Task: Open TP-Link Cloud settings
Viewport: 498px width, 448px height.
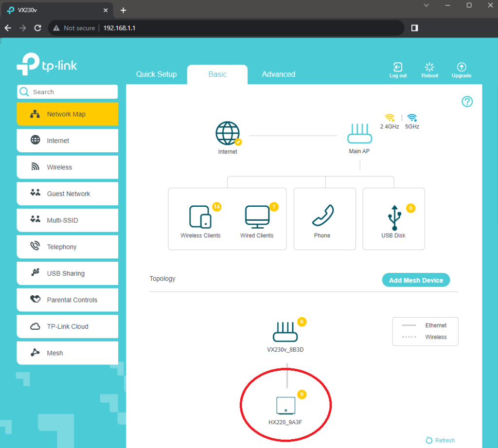Action: (x=67, y=326)
